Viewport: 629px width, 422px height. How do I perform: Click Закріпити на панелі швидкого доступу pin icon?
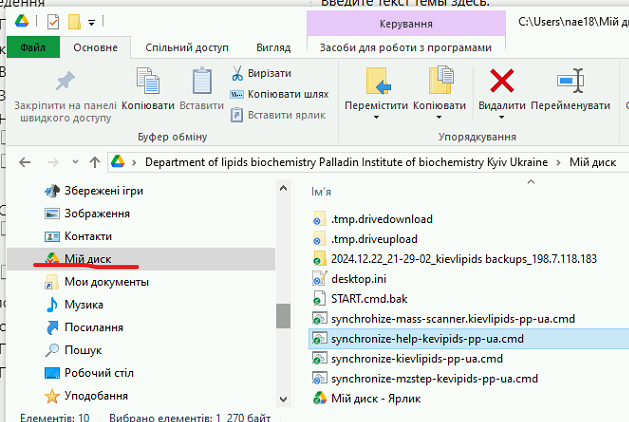pos(65,81)
